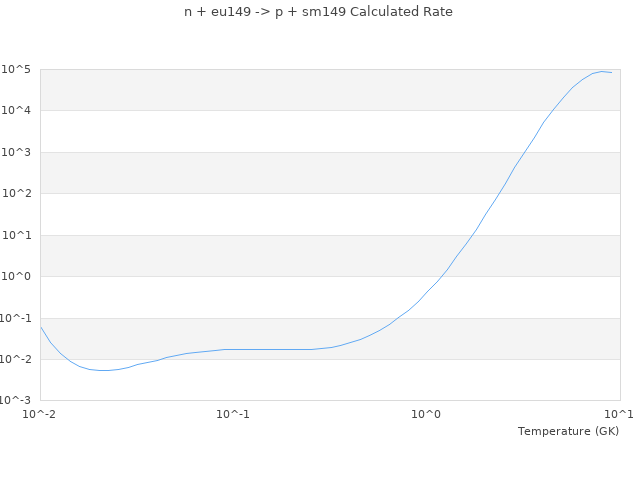Click the 10^-3 y-axis tick label
Image resolution: width=640 pixels, height=480 pixels.
17,400
